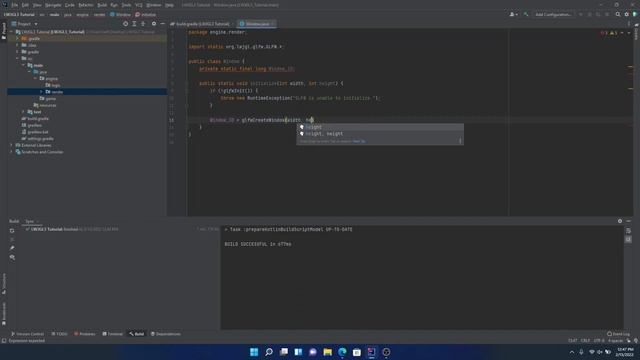Collapse the engine package

tap(36, 78)
